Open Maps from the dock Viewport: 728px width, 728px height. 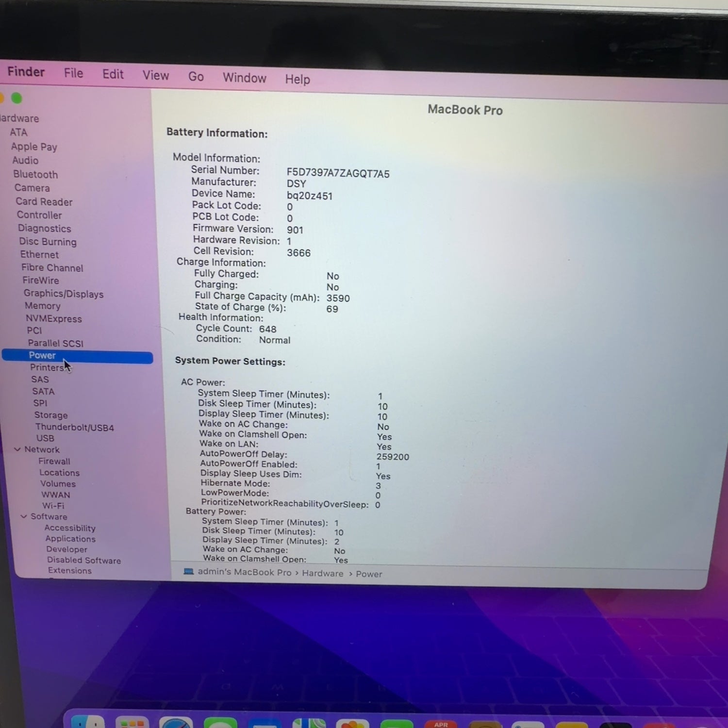point(309,723)
